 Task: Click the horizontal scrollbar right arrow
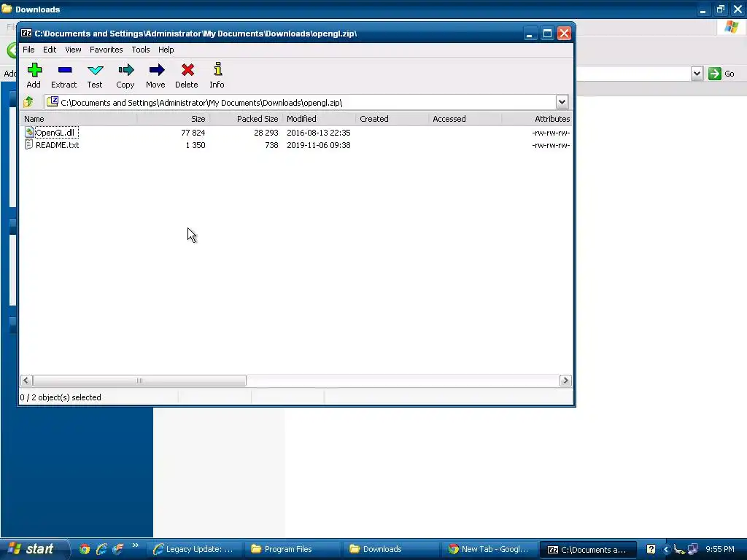coord(565,380)
